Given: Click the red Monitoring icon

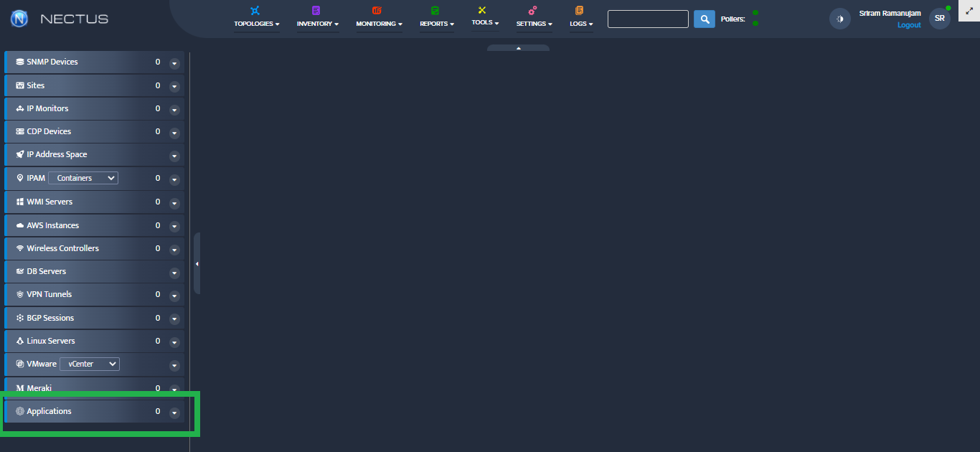Looking at the screenshot, I should [377, 10].
